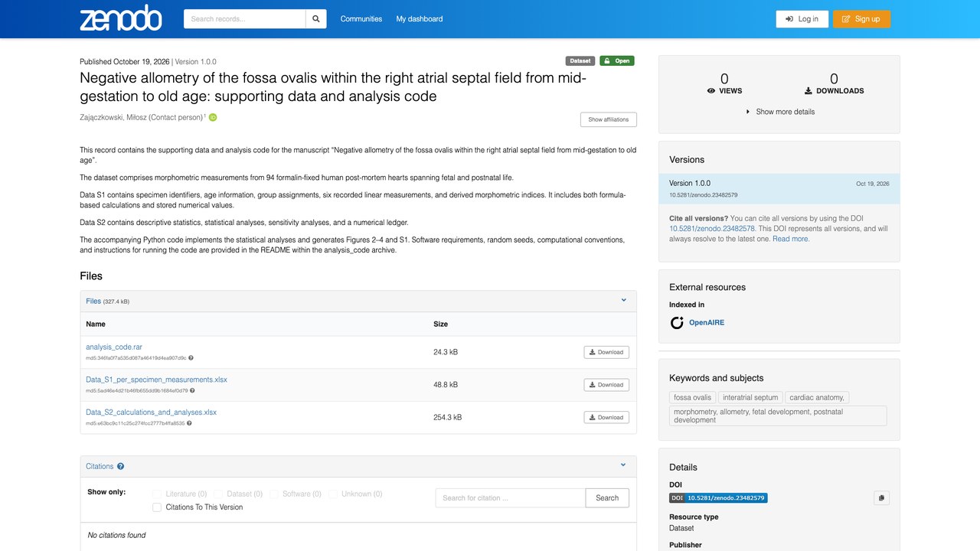The width and height of the screenshot is (980, 551).
Task: Click Show affiliations button
Action: click(x=608, y=119)
